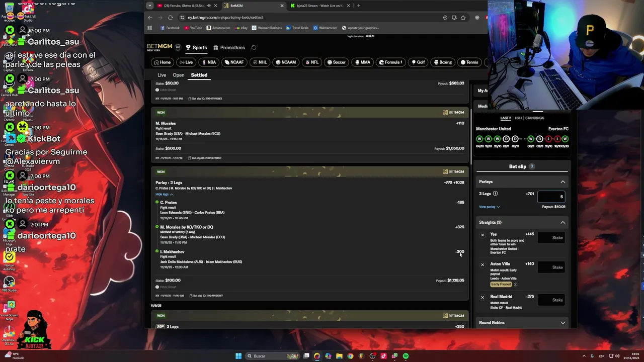Expand the Round Robins section

coord(562,323)
